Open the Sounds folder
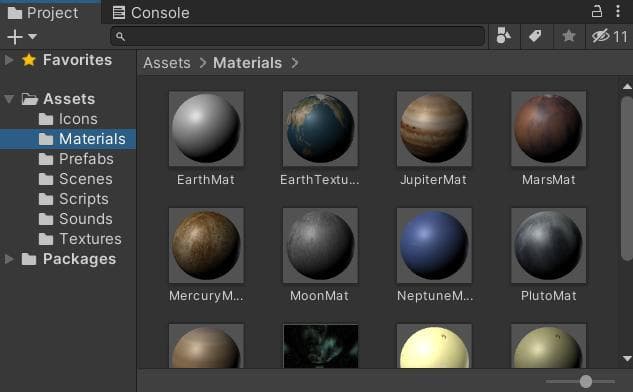Image resolution: width=633 pixels, height=392 pixels. 75,219
